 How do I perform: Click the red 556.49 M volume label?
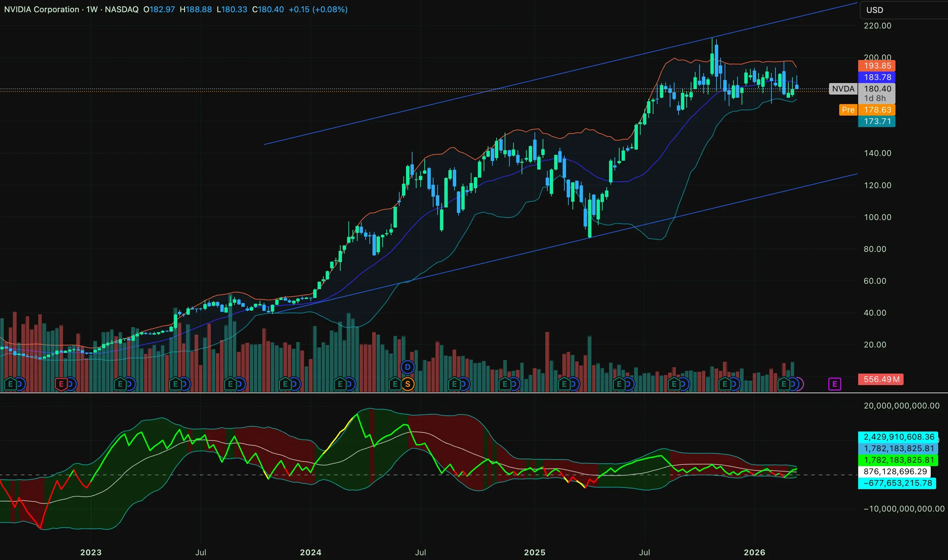[881, 379]
